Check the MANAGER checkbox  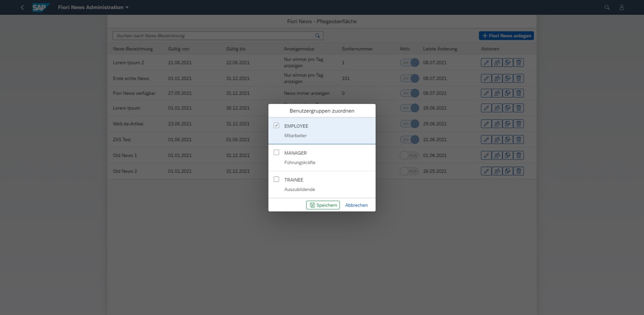point(276,152)
